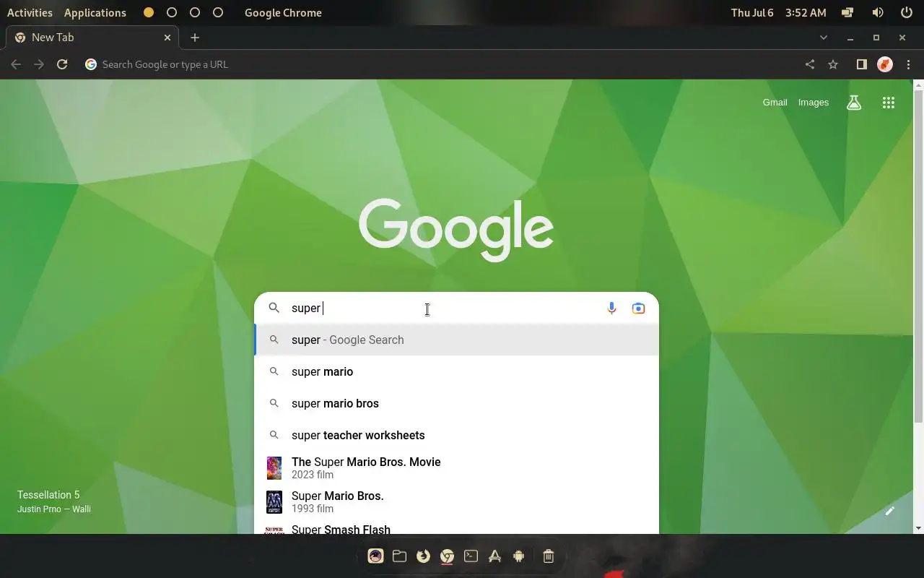Image resolution: width=924 pixels, height=578 pixels.
Task: Open the Files folder icon in dock
Action: pyautogui.click(x=399, y=556)
